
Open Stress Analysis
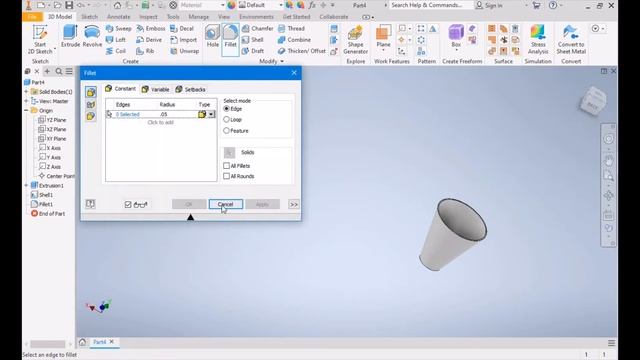pos(538,40)
